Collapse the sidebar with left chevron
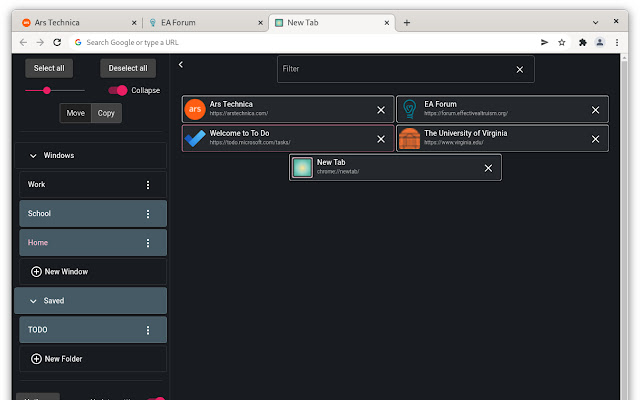 point(181,64)
